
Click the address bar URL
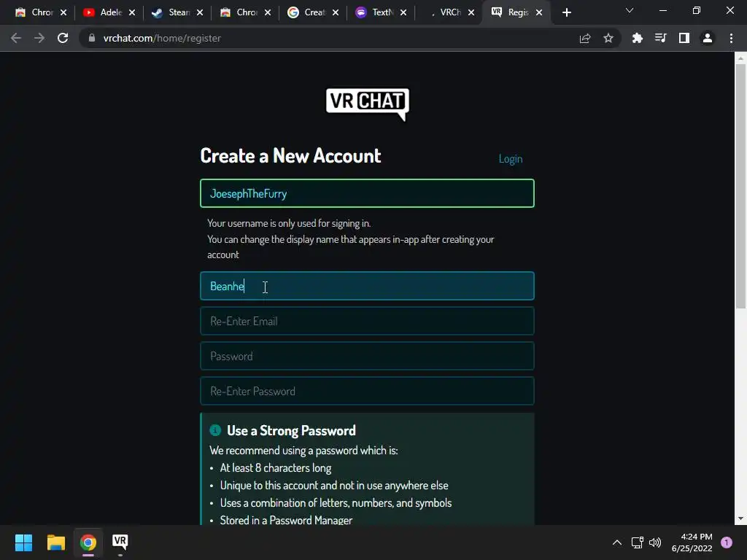pyautogui.click(x=162, y=38)
